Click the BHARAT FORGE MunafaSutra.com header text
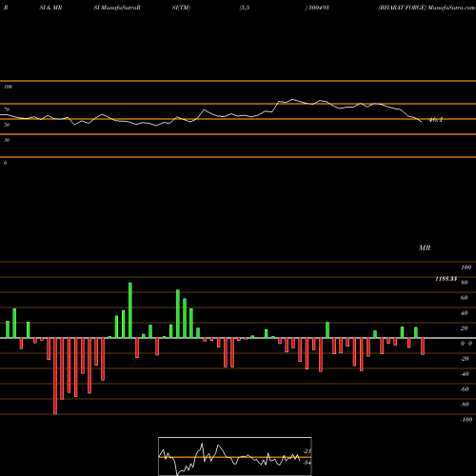 coord(426,8)
